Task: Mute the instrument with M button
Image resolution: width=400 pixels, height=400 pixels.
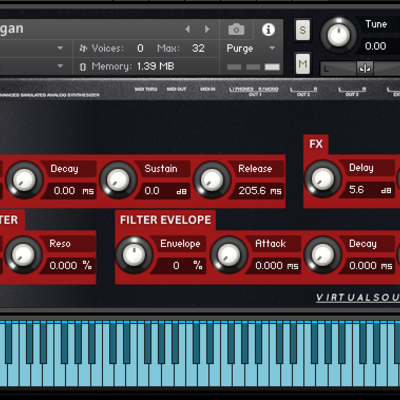Action: [x=303, y=64]
